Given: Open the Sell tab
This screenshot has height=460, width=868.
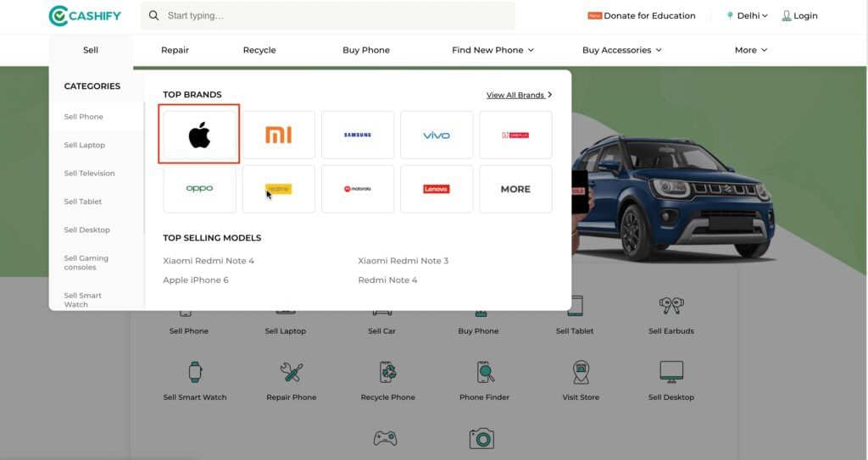Looking at the screenshot, I should [91, 50].
